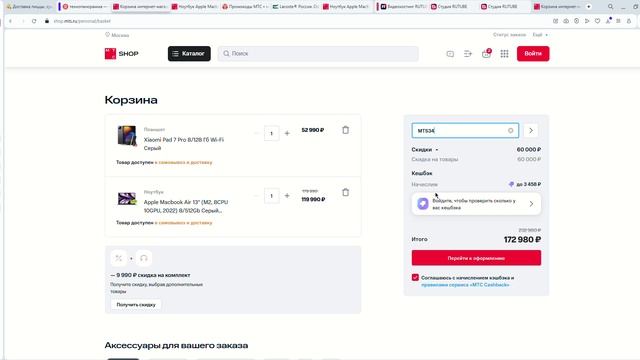Delete Apple Macbook Air from cart
The image size is (640, 360).
coord(346,192)
